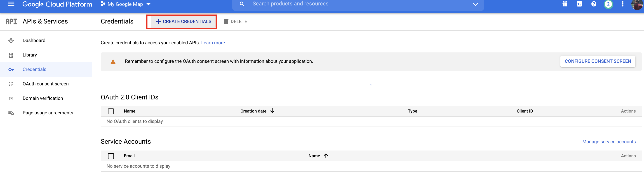Screen dimensions: 644x174
Task: Expand the search bar dropdown arrow
Action: (x=475, y=4)
